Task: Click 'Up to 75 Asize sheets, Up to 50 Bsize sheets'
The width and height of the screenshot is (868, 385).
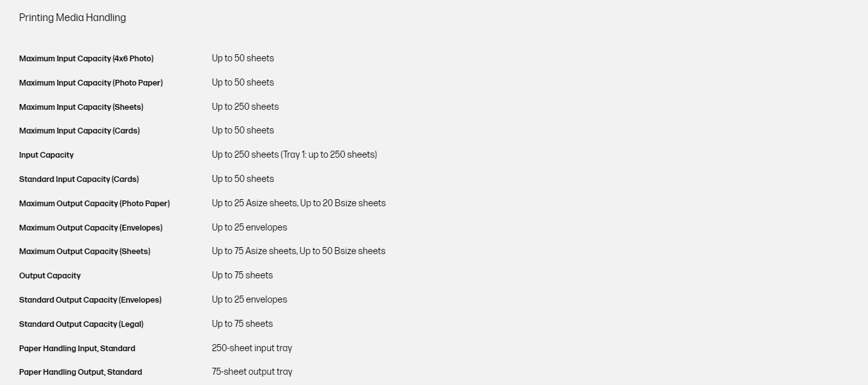Action: (x=298, y=251)
